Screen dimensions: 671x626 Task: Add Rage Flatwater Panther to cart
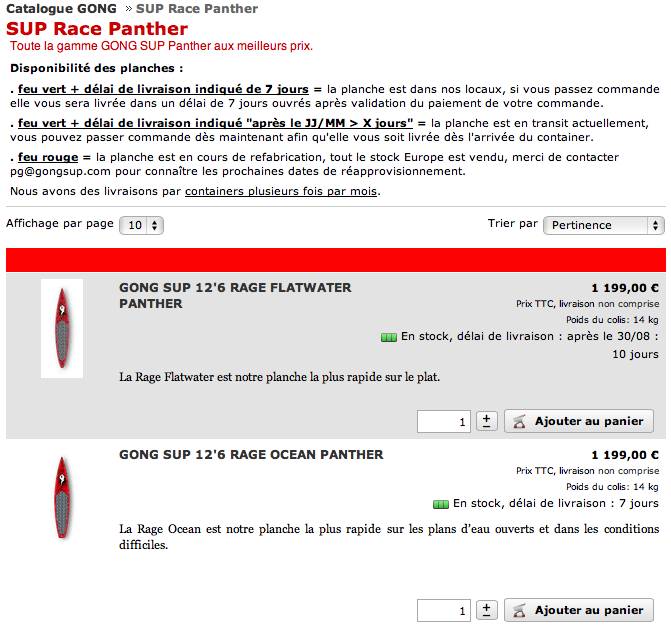coord(579,421)
